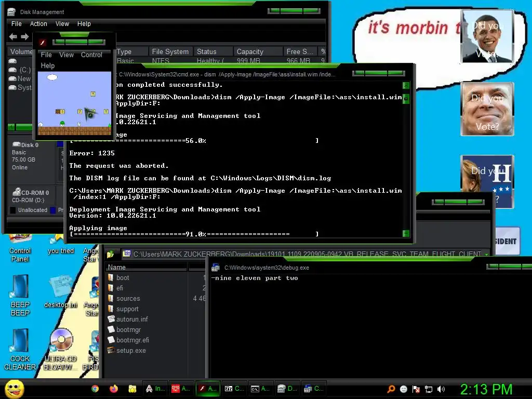
Task: Sort by the Status column header
Action: tap(213, 51)
